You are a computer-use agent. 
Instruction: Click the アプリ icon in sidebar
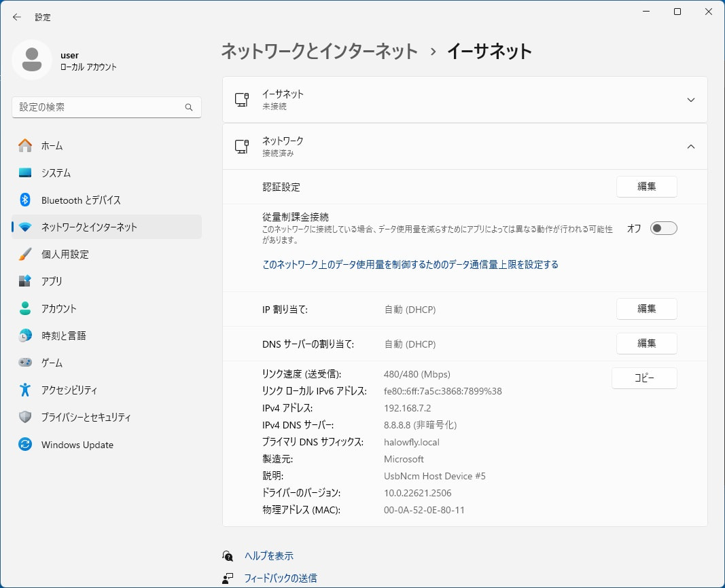(x=25, y=281)
